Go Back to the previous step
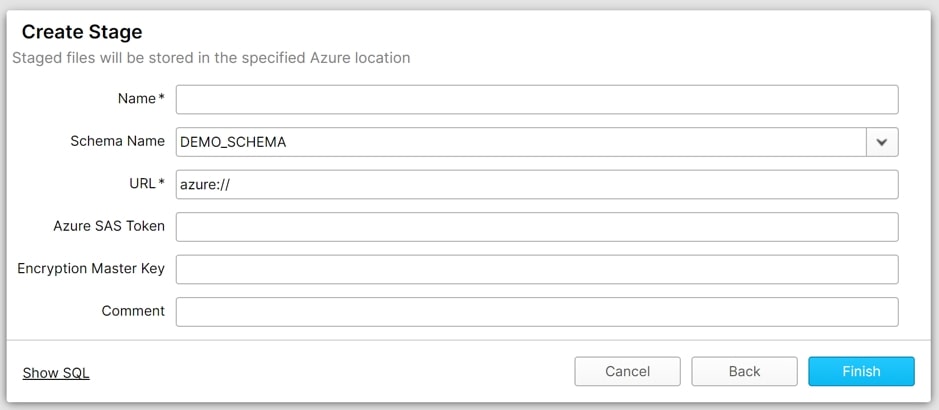 pyautogui.click(x=744, y=371)
